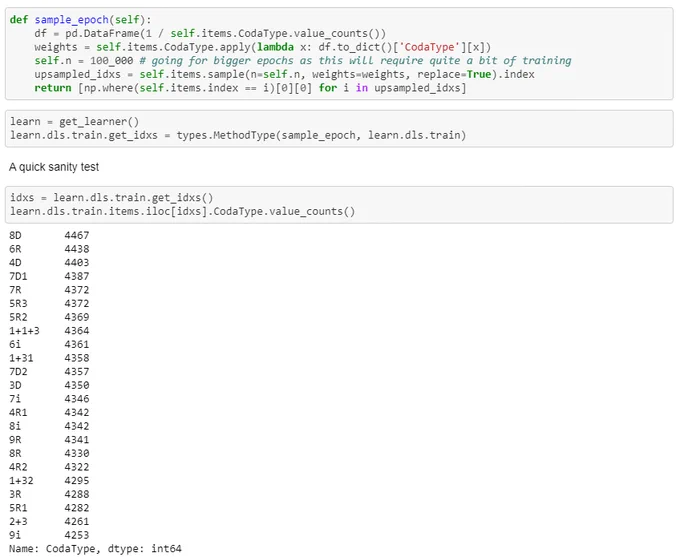This screenshot has width=680, height=557.
Task: Click the value 4358
Action: (77, 358)
